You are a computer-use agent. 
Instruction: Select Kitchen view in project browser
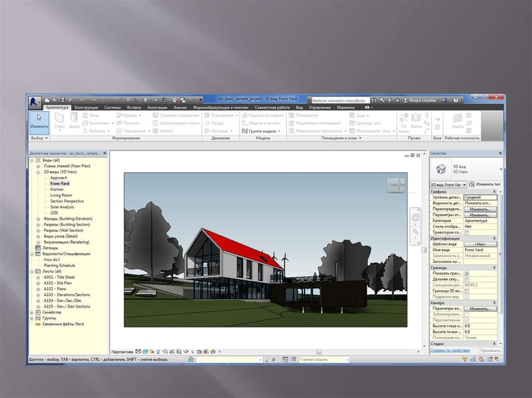click(x=57, y=189)
